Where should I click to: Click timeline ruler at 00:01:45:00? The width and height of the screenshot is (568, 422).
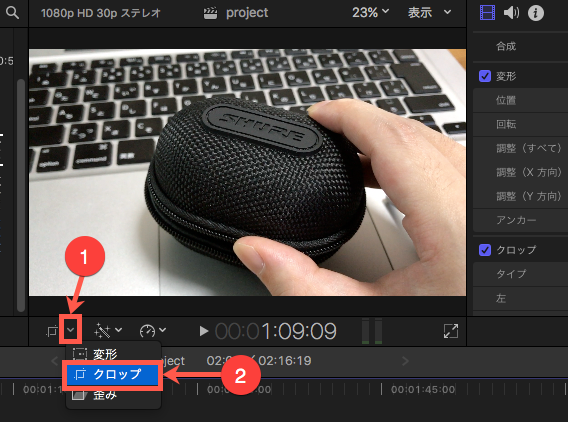click(x=423, y=390)
